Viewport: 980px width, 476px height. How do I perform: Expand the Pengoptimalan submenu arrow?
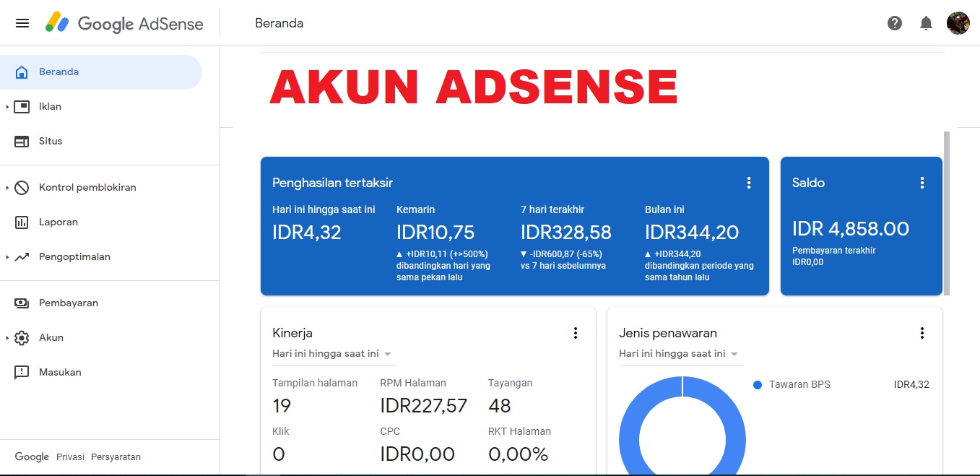pyautogui.click(x=7, y=257)
